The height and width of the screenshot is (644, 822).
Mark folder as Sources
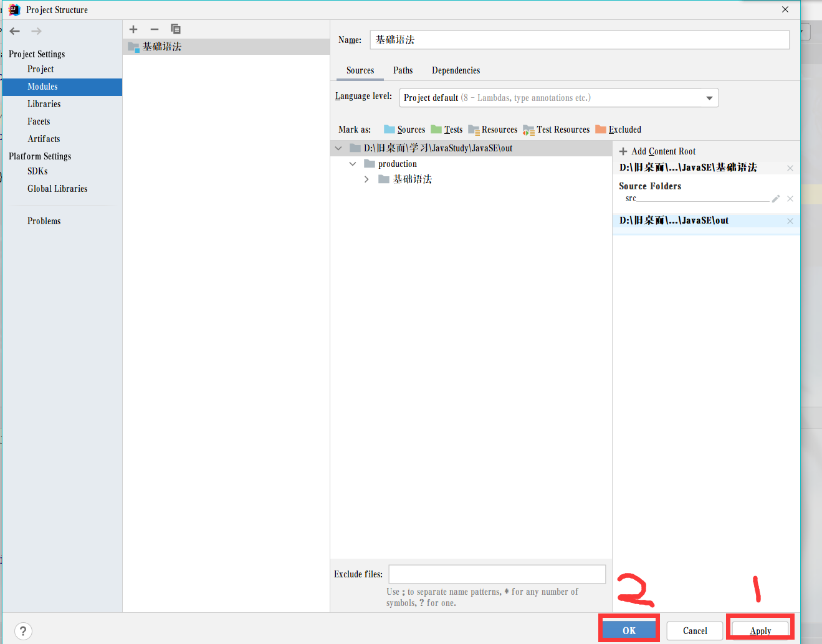coord(404,130)
